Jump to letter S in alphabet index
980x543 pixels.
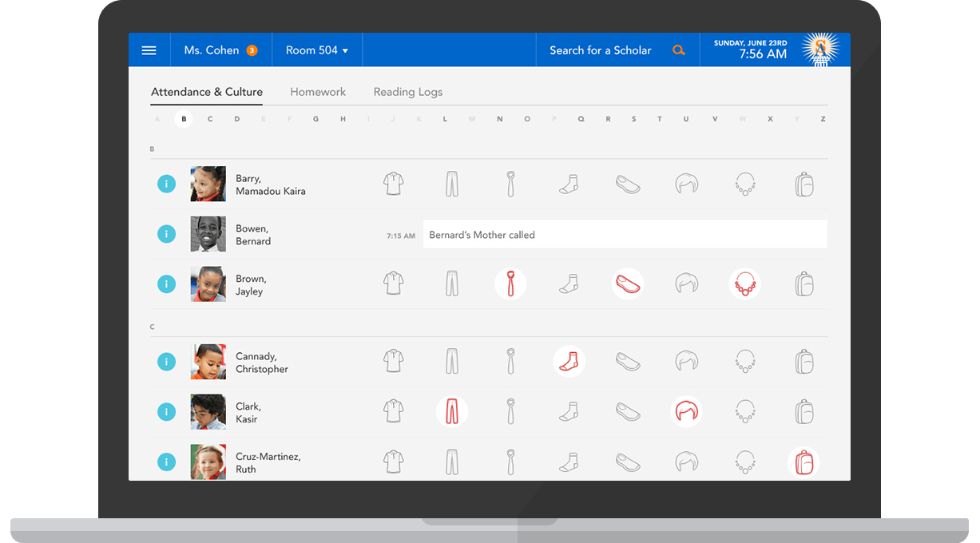(x=634, y=119)
